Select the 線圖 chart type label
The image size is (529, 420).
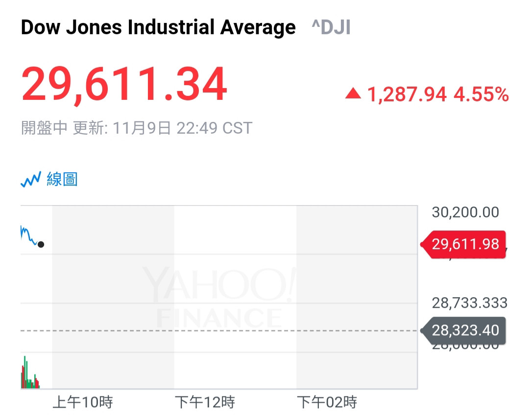(62, 179)
